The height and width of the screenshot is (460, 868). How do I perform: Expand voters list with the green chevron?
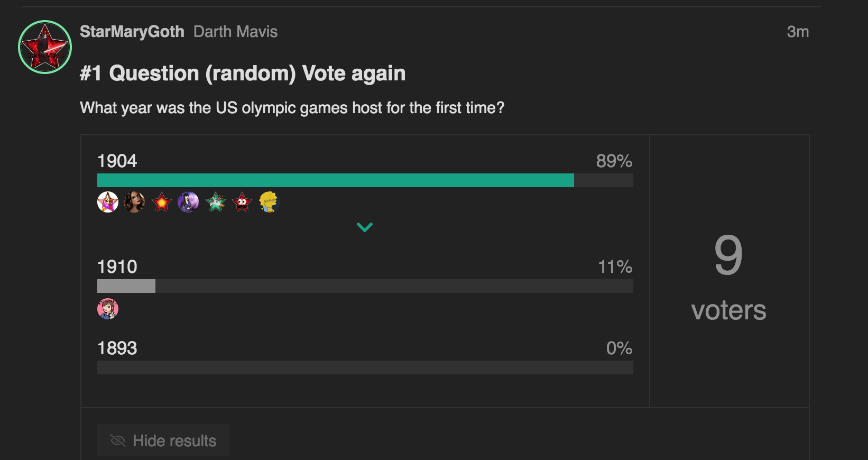pos(365,227)
